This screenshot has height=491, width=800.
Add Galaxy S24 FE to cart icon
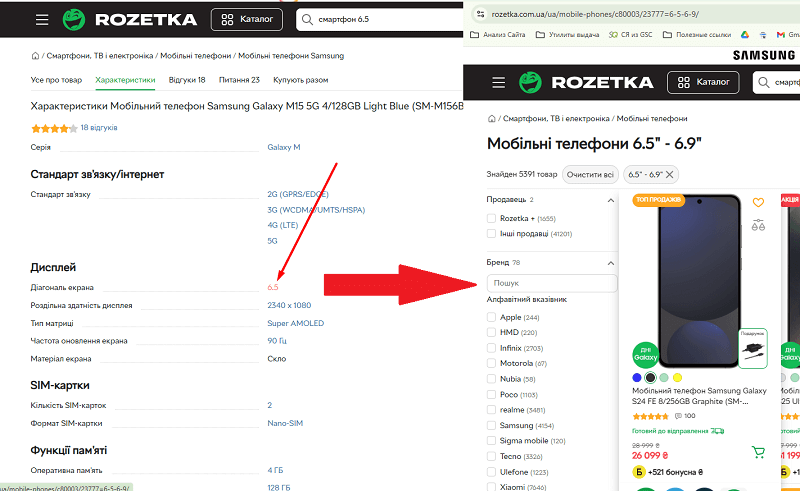[758, 452]
